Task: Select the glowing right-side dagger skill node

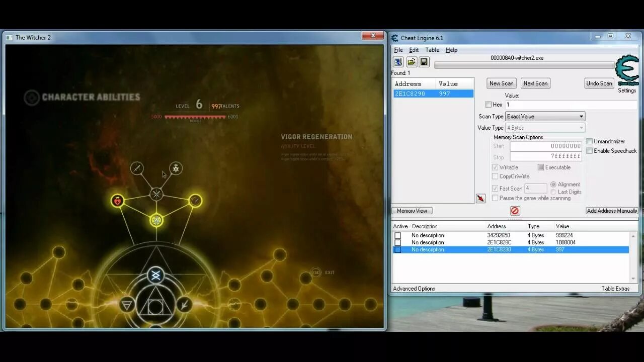Action: click(x=195, y=201)
